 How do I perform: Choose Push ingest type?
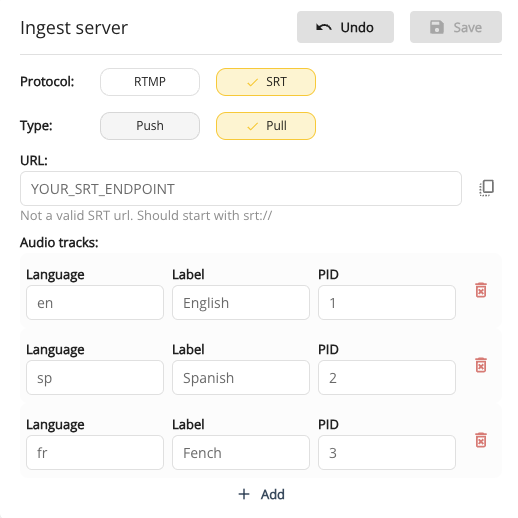coord(150,126)
